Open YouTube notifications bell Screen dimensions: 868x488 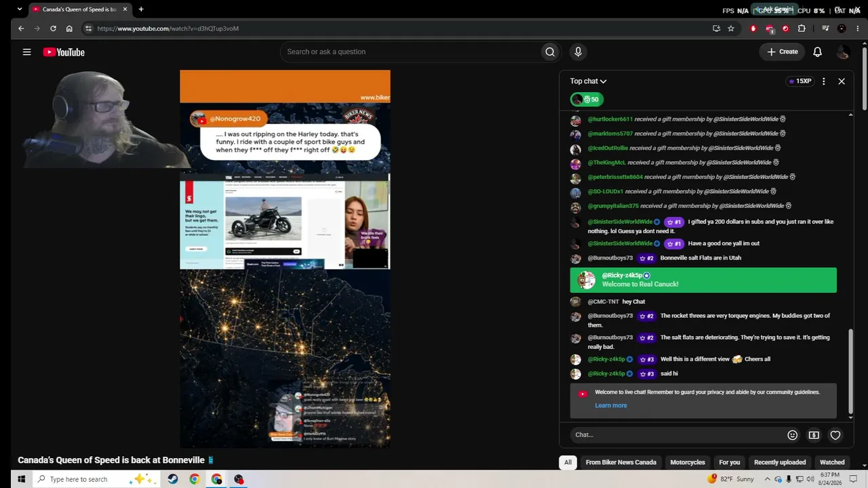[x=818, y=52]
